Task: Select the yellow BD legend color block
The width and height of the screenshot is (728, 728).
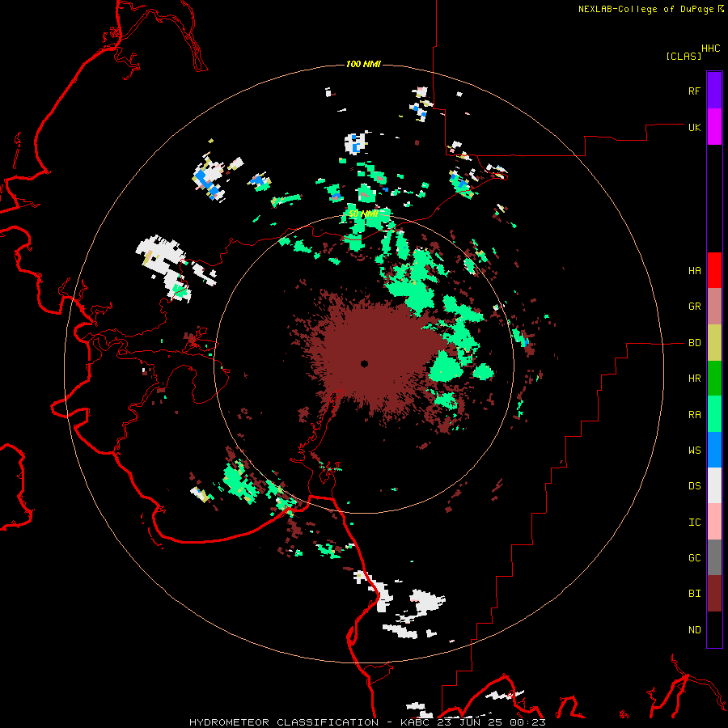Action: (x=714, y=343)
